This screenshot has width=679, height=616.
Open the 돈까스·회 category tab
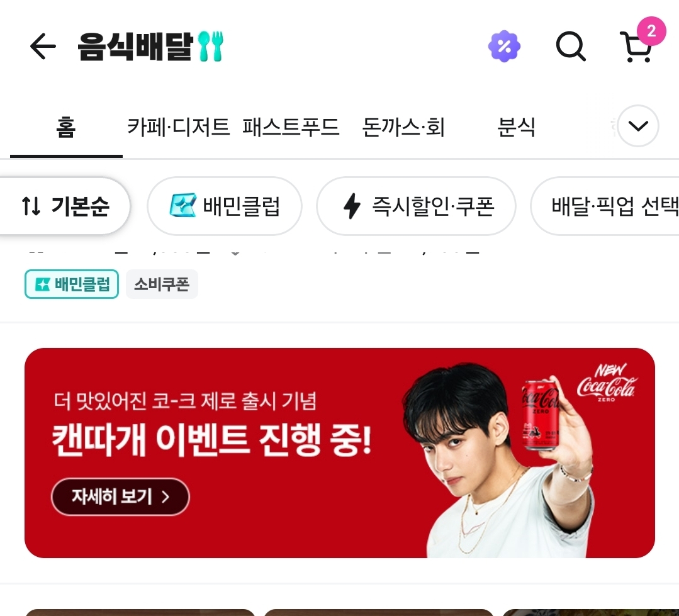[403, 127]
